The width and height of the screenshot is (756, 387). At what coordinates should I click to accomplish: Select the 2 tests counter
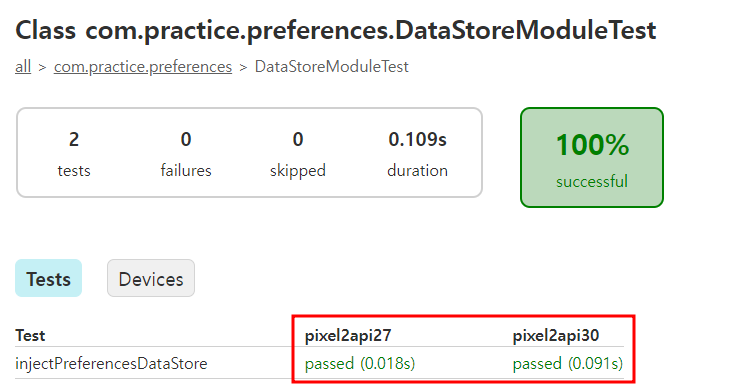click(x=74, y=153)
